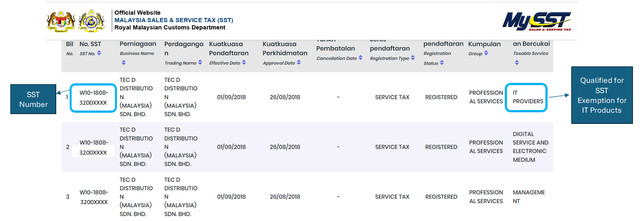Click the Kuatkuasa Pendaftaran column header

tap(229, 49)
